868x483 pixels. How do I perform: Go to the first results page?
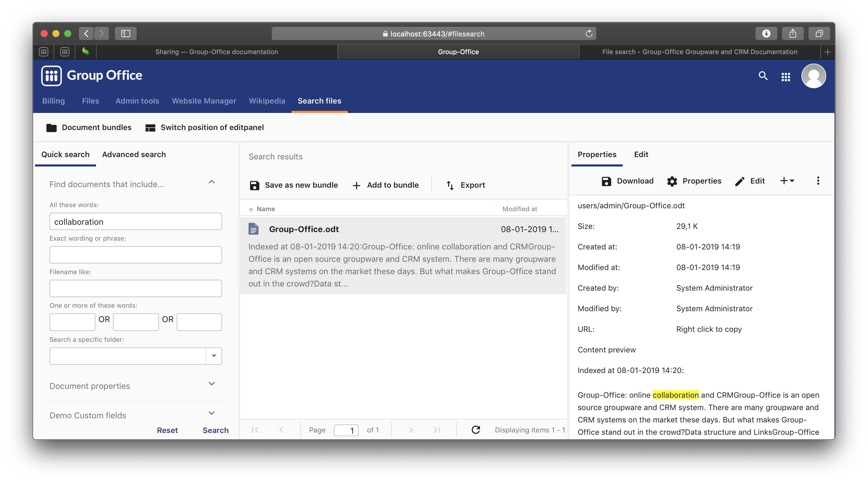[255, 430]
